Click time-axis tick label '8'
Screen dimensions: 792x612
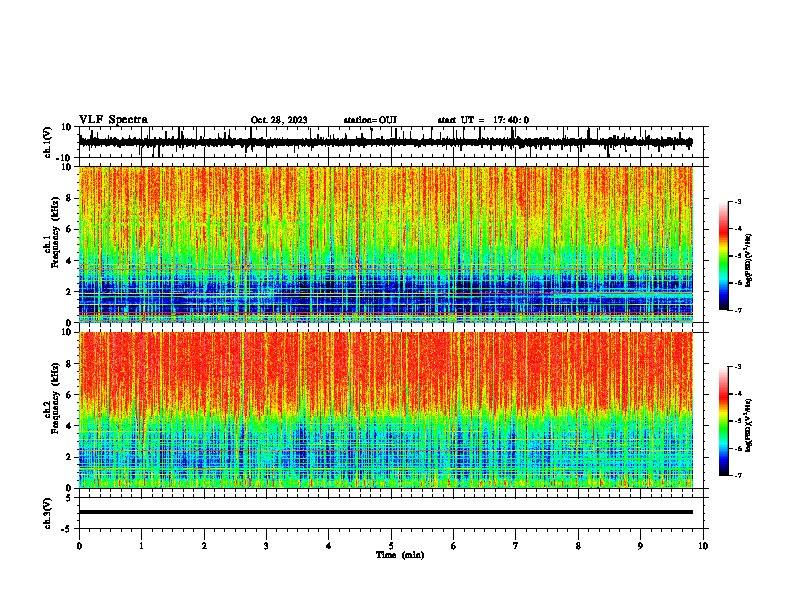tap(578, 546)
